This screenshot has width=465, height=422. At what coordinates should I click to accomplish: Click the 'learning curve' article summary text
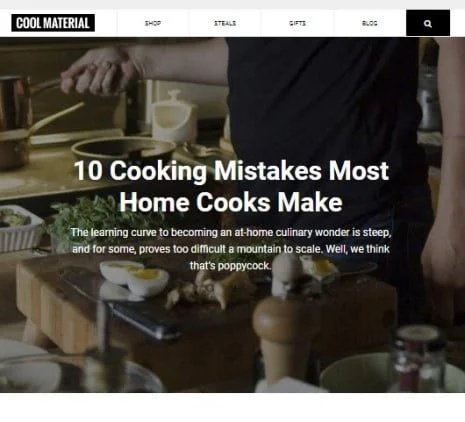tap(231, 249)
